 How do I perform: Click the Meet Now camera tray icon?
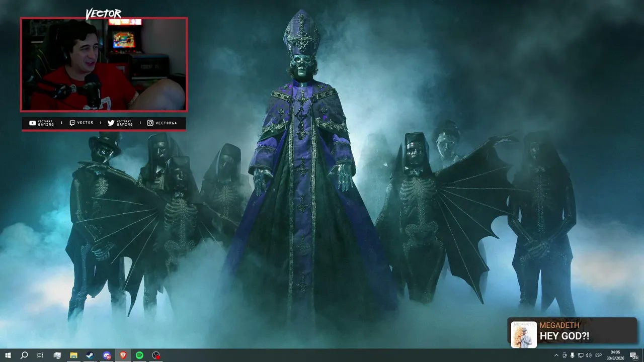tap(564, 355)
